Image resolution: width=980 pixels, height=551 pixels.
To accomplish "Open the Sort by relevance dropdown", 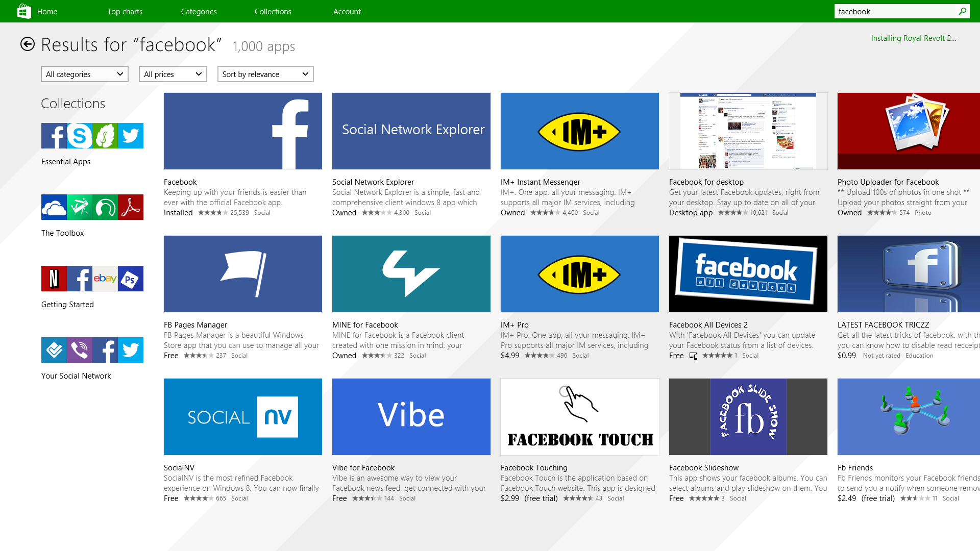I will [265, 74].
